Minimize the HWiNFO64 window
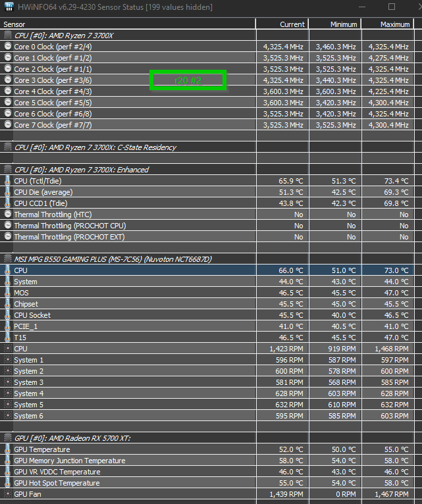This screenshot has width=422, height=504. pos(362,7)
